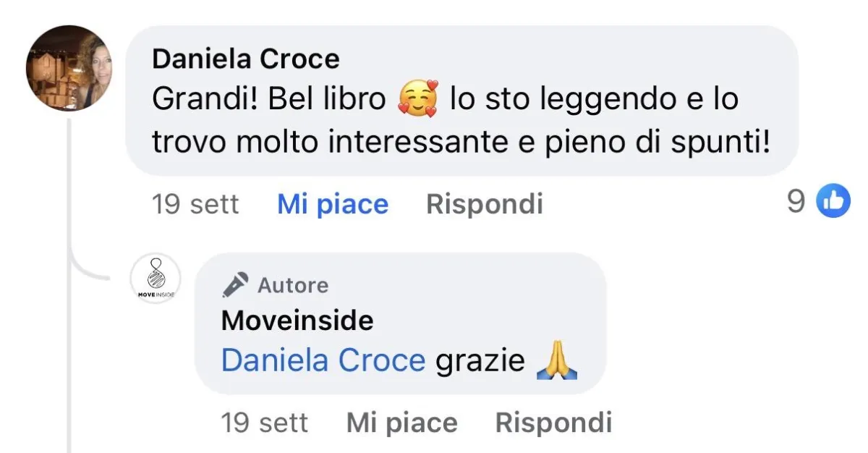This screenshot has width=868, height=453.
Task: Open the Moveinside page avatar
Action: click(156, 278)
